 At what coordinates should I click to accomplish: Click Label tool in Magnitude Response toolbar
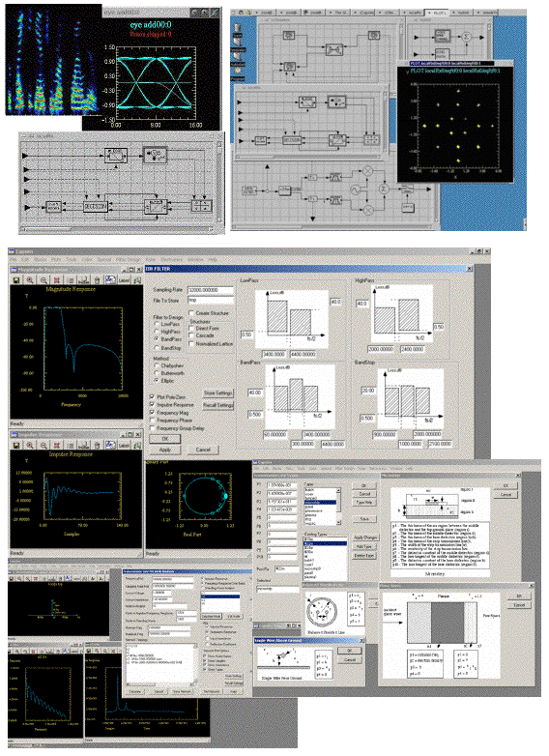(125, 279)
